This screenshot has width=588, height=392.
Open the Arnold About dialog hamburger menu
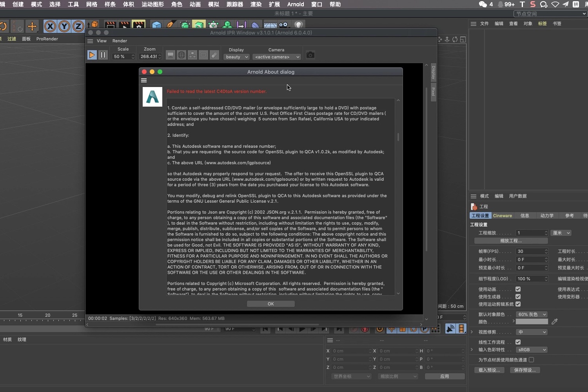144,80
